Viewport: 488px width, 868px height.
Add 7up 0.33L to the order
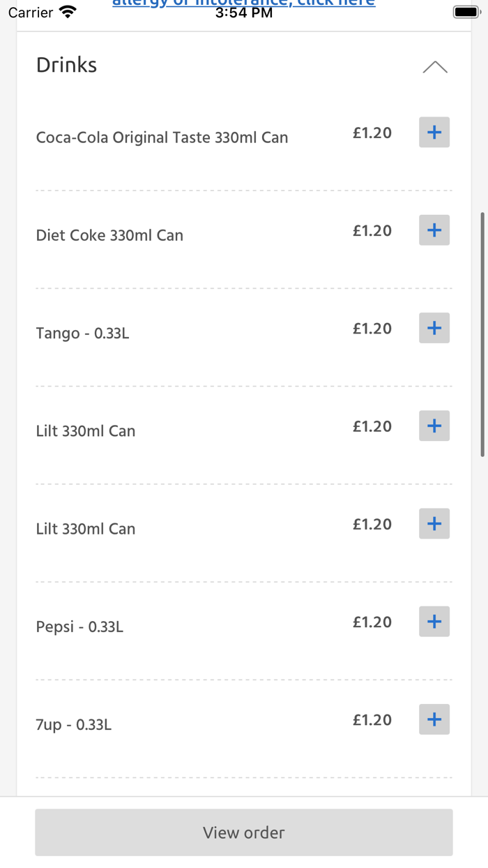[x=434, y=719]
